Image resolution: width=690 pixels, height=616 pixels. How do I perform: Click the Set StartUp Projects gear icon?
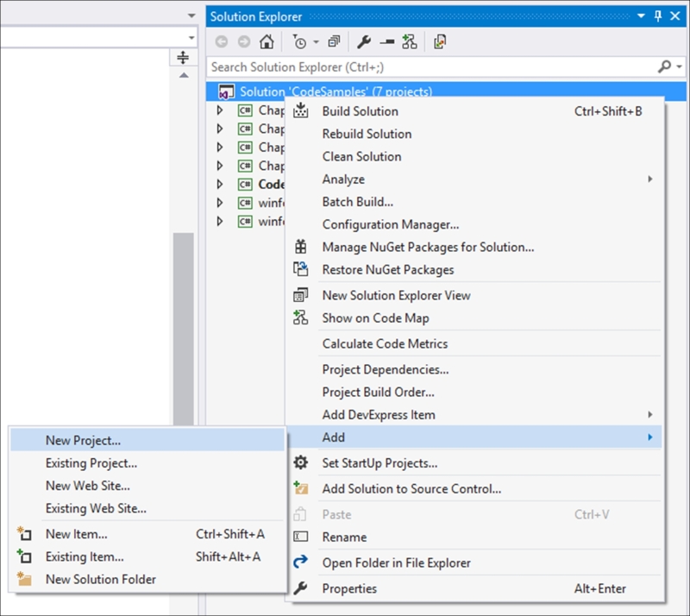(x=301, y=462)
